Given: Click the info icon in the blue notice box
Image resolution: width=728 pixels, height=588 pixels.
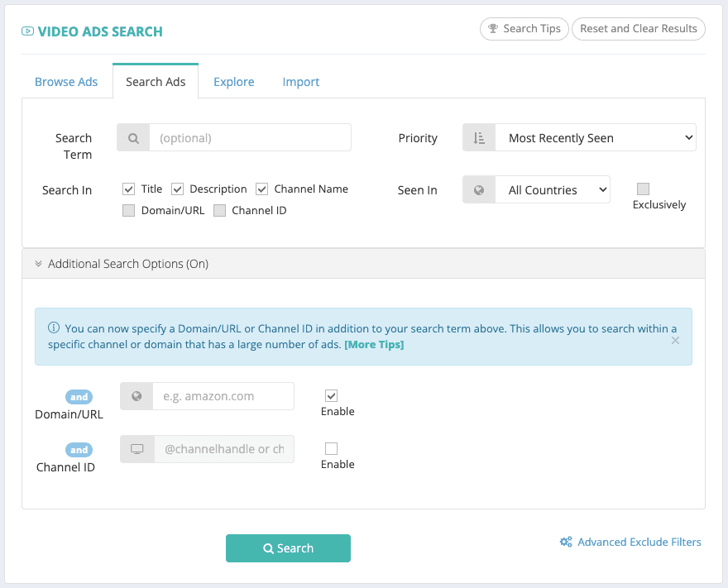Looking at the screenshot, I should 56,328.
